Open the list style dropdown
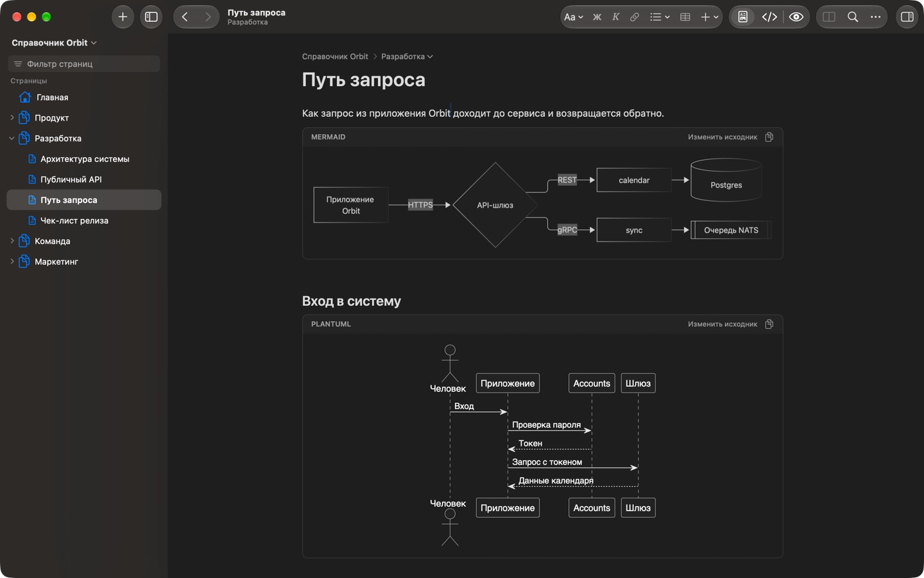The image size is (924, 578). click(660, 17)
